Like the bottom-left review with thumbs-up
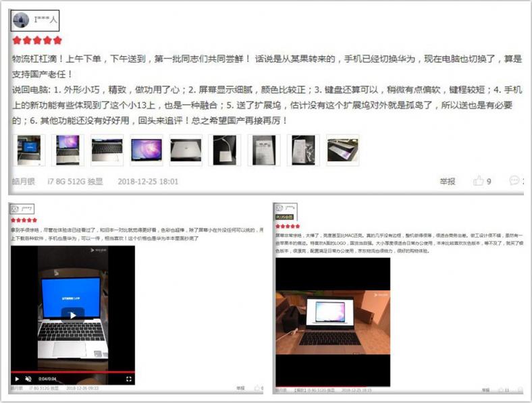The width and height of the screenshot is (532, 403). pos(257,388)
